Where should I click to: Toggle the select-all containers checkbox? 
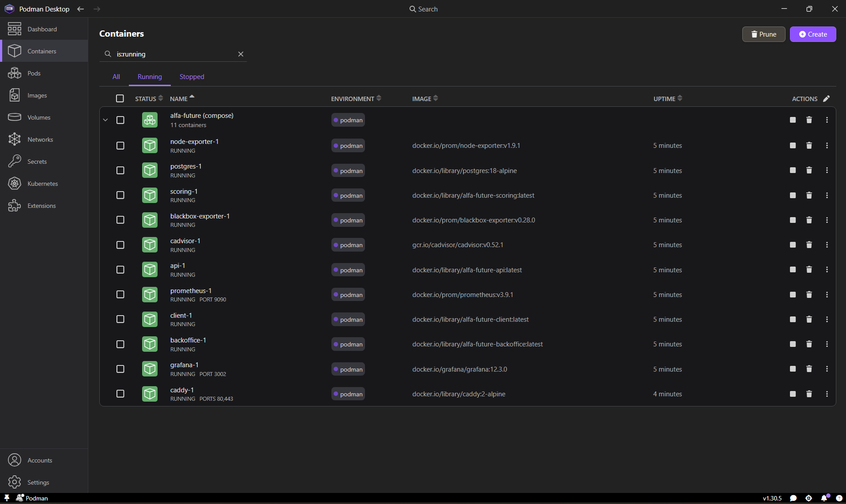120,98
